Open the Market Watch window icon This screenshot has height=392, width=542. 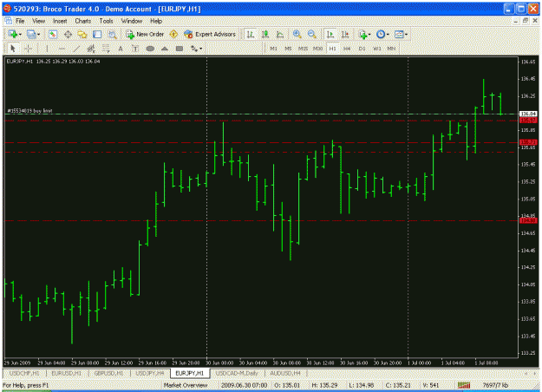[53, 34]
